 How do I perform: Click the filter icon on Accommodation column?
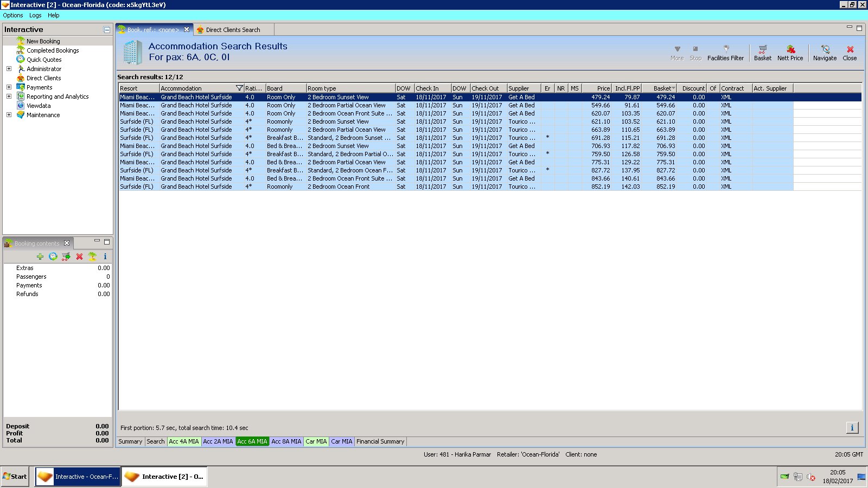pos(239,88)
